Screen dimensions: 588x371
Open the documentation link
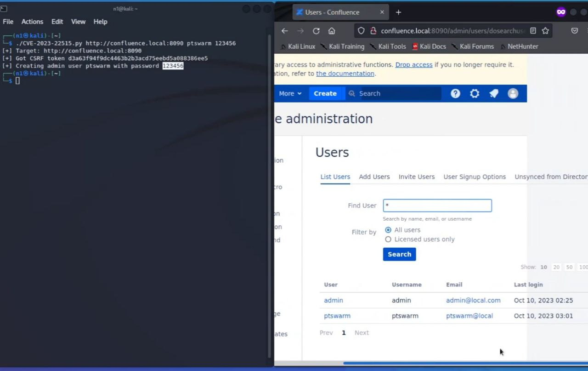pyautogui.click(x=345, y=74)
